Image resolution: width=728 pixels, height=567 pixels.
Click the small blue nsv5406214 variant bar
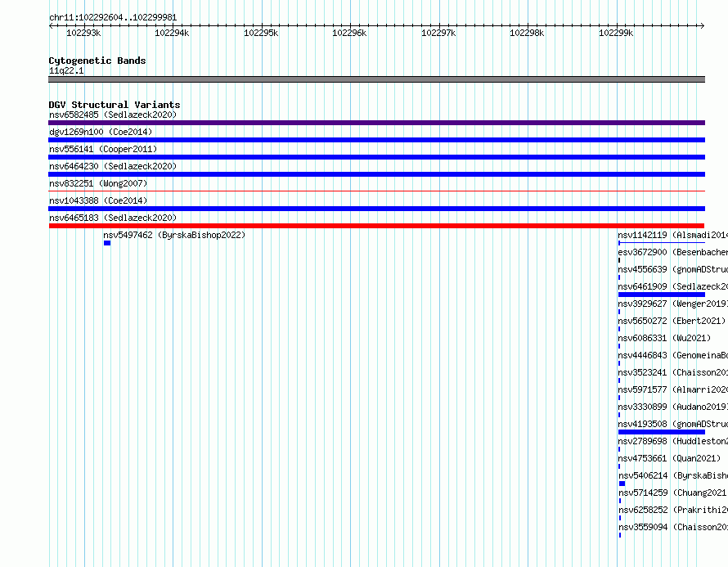(x=622, y=484)
